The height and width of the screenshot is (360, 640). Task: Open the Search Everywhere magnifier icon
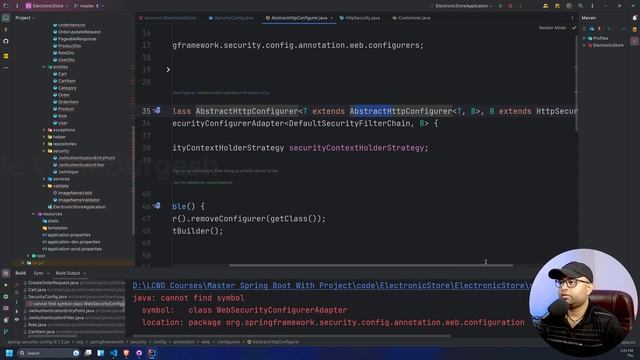[x=580, y=6]
